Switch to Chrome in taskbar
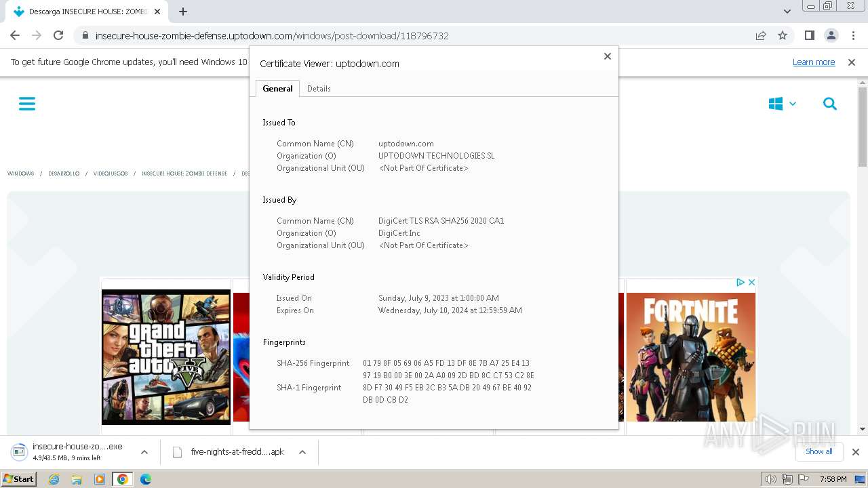 [122, 479]
